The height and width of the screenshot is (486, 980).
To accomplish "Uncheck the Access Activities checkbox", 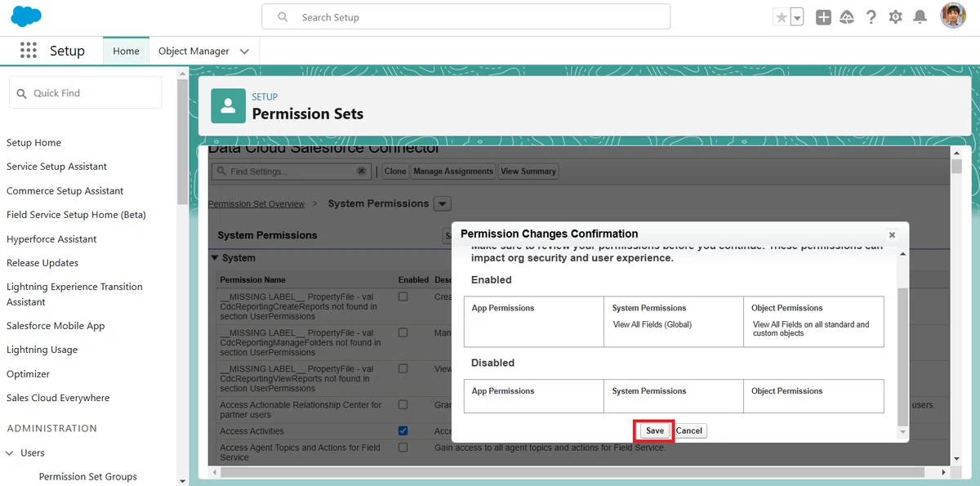I will [x=403, y=430].
